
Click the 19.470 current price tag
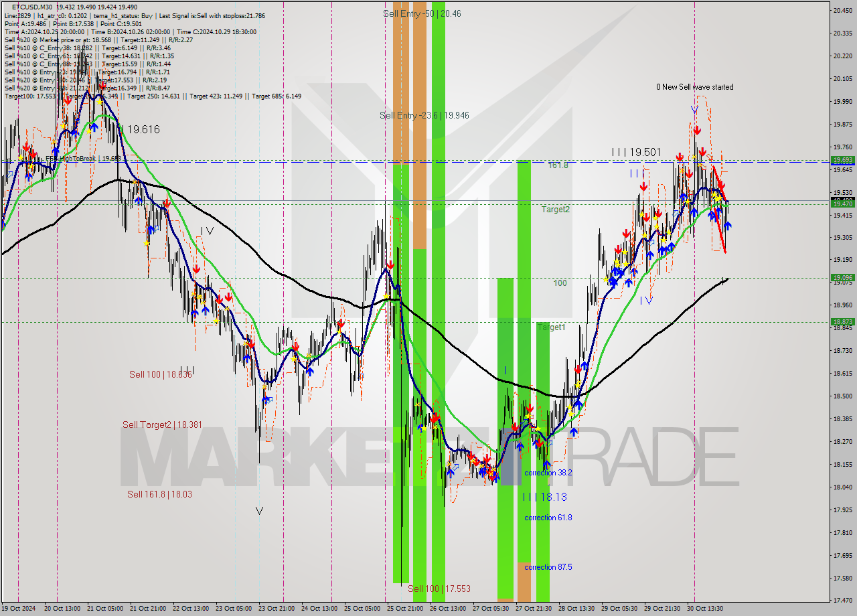tap(842, 204)
